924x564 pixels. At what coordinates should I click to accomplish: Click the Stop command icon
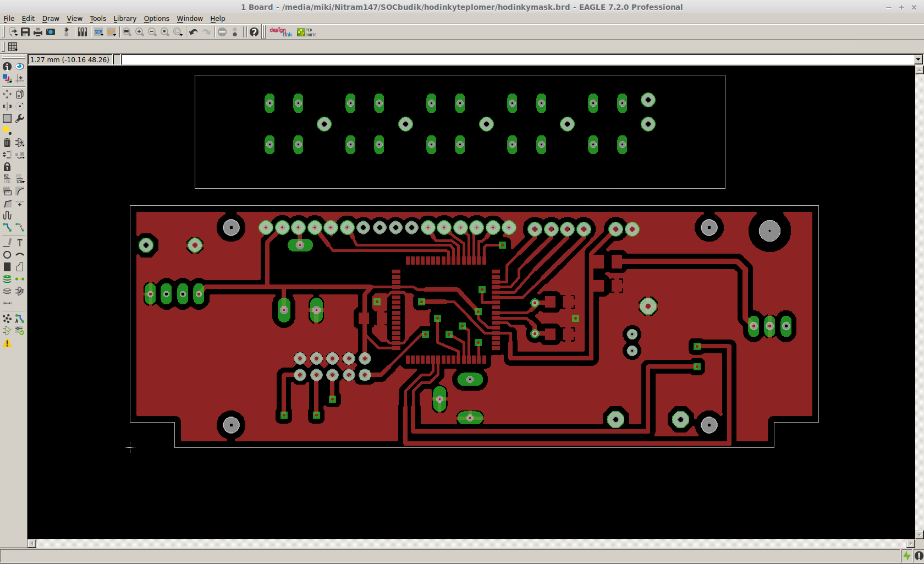tap(222, 32)
